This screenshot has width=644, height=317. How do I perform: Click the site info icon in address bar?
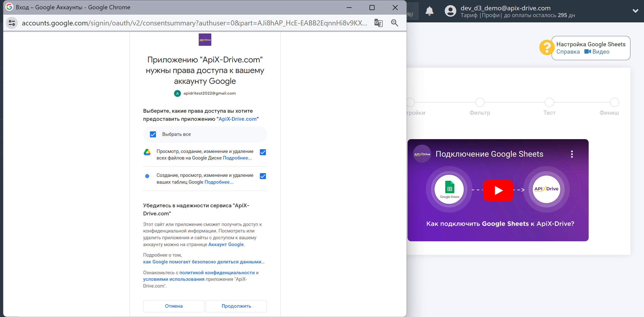(x=12, y=23)
